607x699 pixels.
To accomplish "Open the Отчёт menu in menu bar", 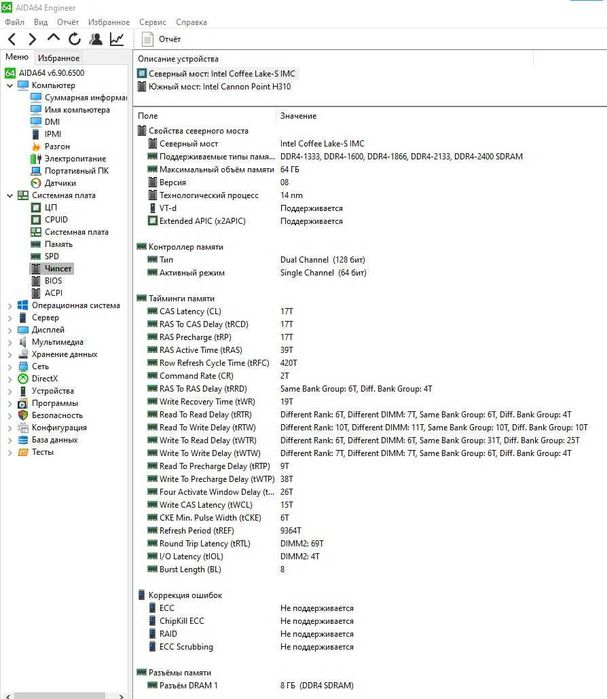I will pyautogui.click(x=68, y=22).
